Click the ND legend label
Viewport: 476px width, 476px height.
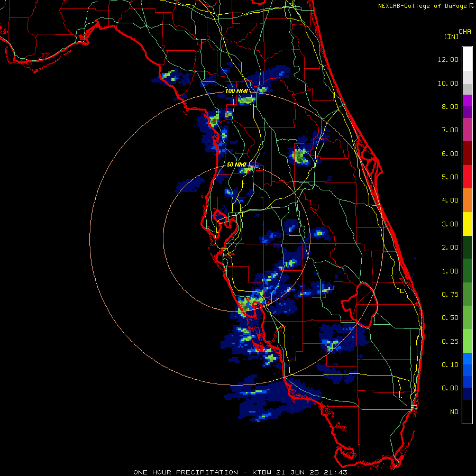[x=454, y=411]
